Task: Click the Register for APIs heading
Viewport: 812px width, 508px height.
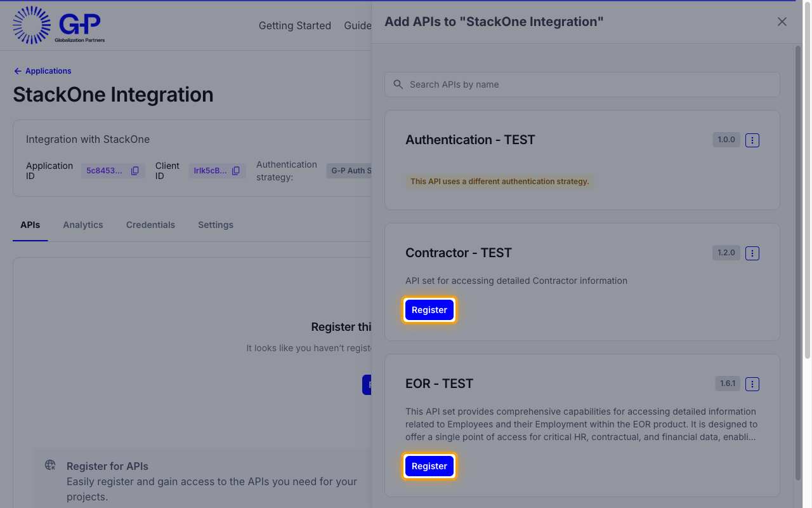Action: 107,466
